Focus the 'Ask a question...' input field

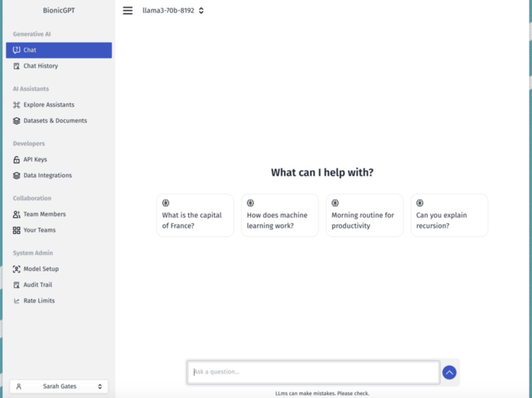coord(313,372)
